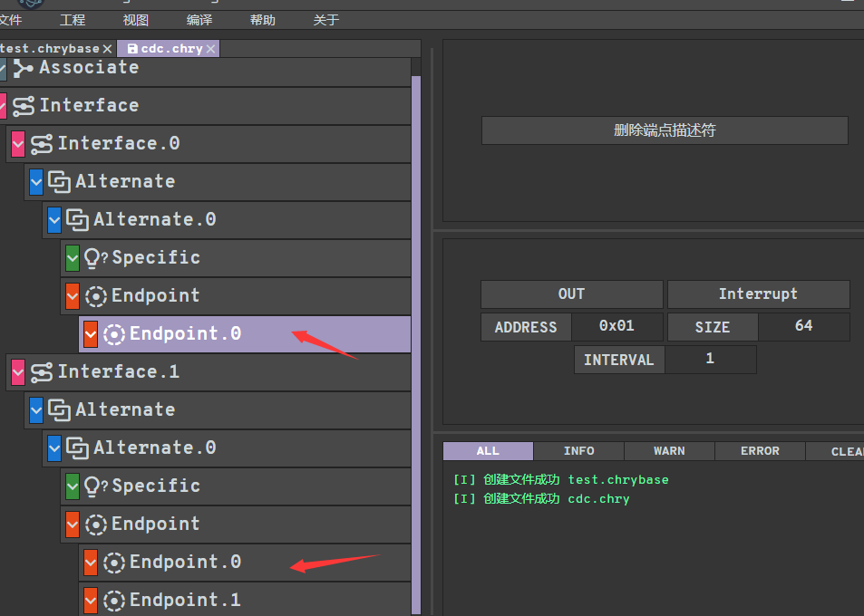The image size is (864, 616).
Task: Close the test.chrybase tab
Action: click(107, 49)
